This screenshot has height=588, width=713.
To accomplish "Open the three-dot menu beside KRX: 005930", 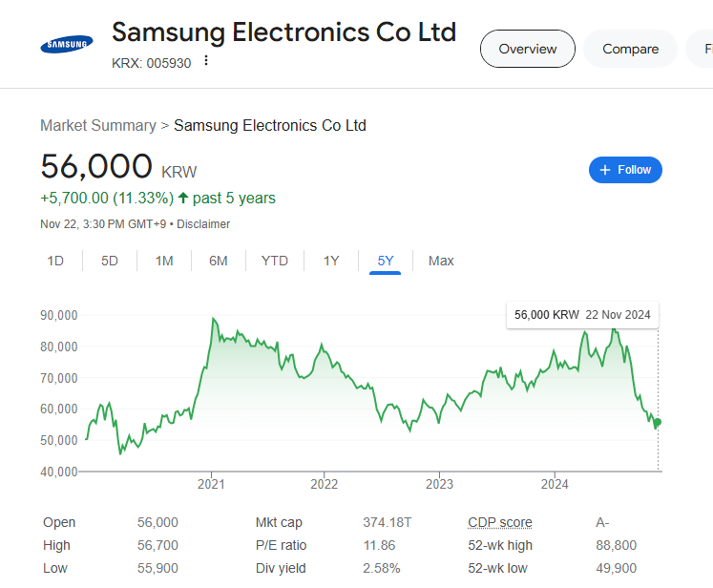I will pos(206,61).
